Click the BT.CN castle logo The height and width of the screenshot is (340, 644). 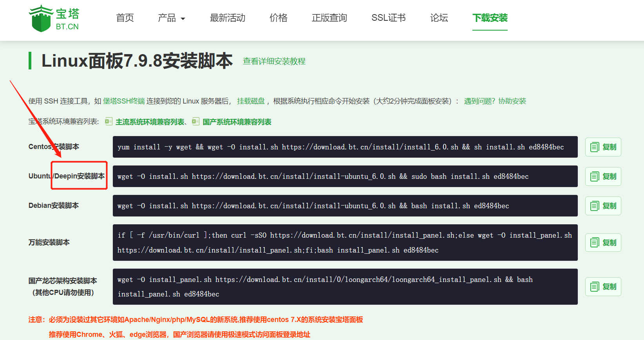54,18
